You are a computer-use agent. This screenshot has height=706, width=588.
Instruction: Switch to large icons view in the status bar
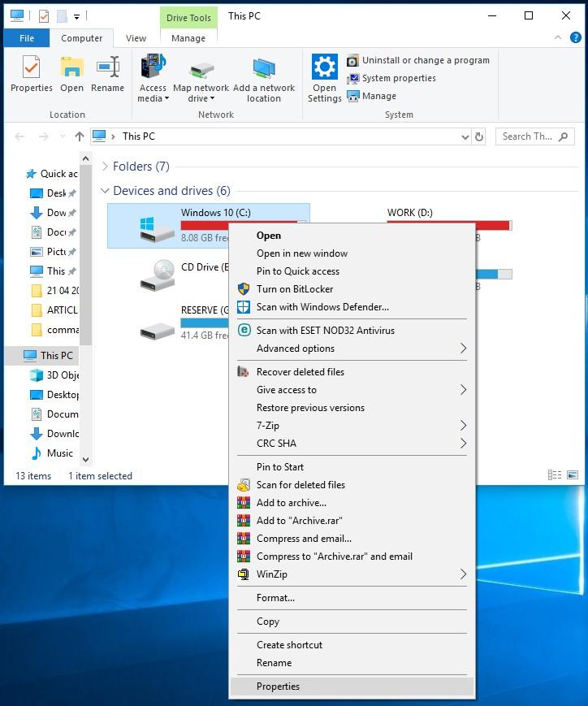click(x=573, y=475)
